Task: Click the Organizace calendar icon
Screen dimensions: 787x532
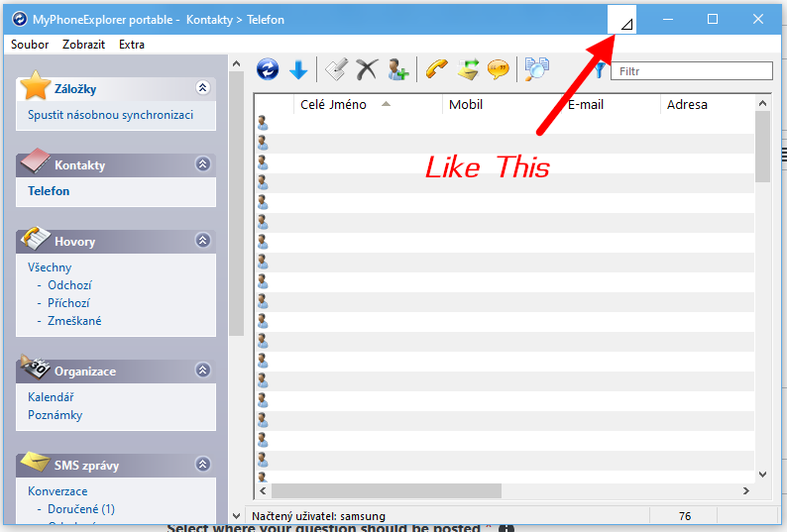Action: (x=35, y=367)
